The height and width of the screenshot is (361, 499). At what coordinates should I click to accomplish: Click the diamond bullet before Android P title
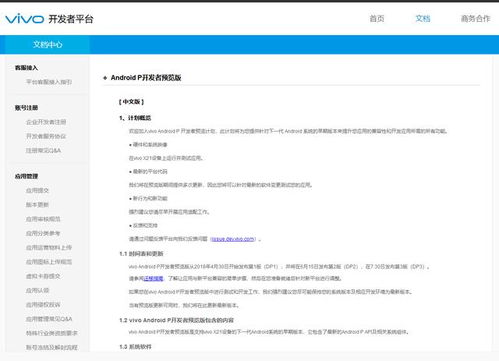pyautogui.click(x=105, y=78)
